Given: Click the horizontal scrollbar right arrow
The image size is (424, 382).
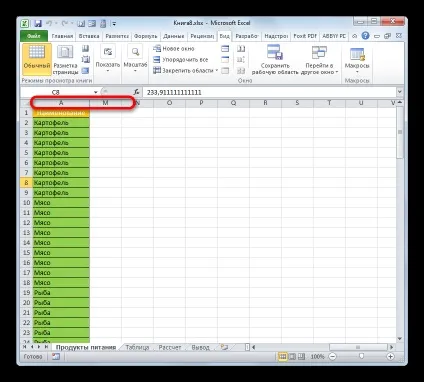Looking at the screenshot, I should (x=391, y=347).
